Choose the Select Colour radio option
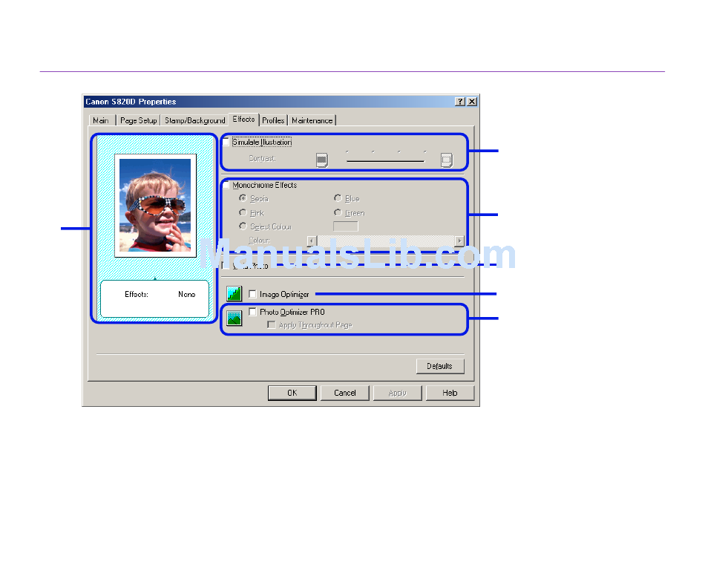The width and height of the screenshot is (705, 588). click(243, 226)
